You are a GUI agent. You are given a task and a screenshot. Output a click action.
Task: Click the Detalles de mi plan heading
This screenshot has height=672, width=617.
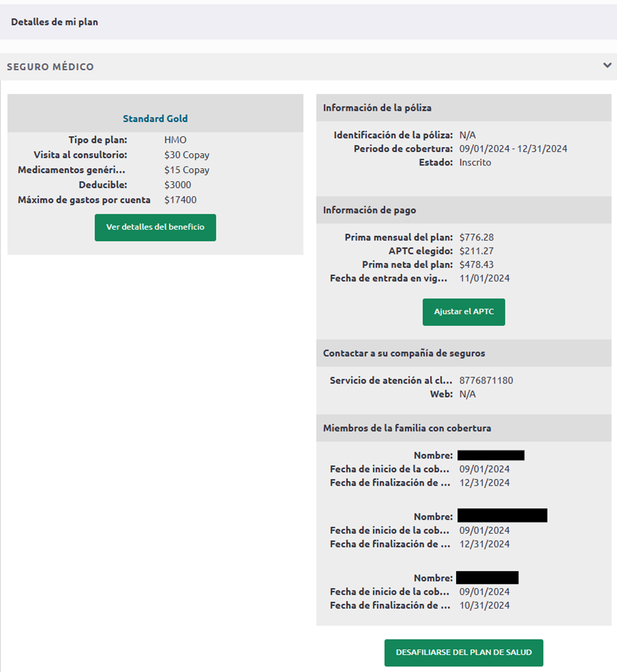coord(54,22)
